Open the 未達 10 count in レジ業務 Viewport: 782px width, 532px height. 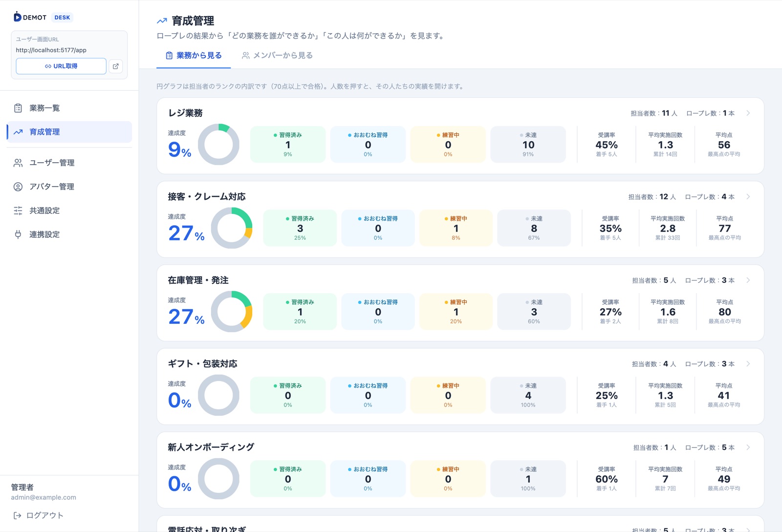(x=528, y=145)
